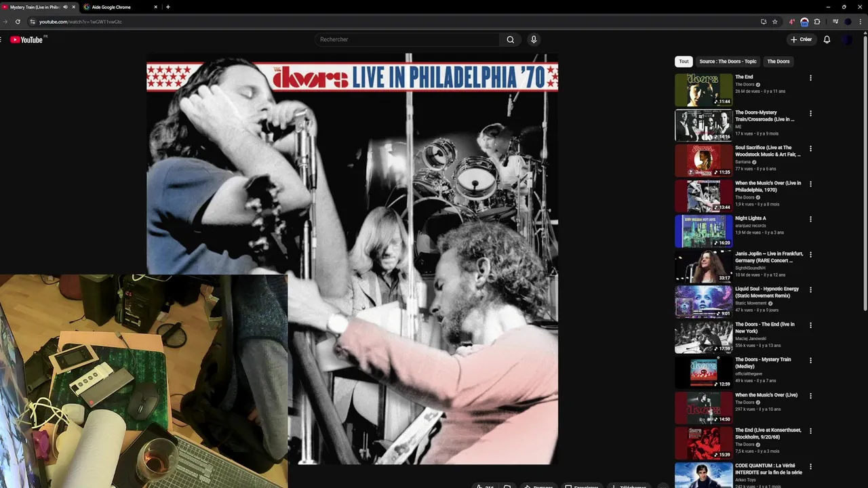The image size is (868, 488).
Task: Click SightNSoundNH channel name
Action: pos(750,268)
